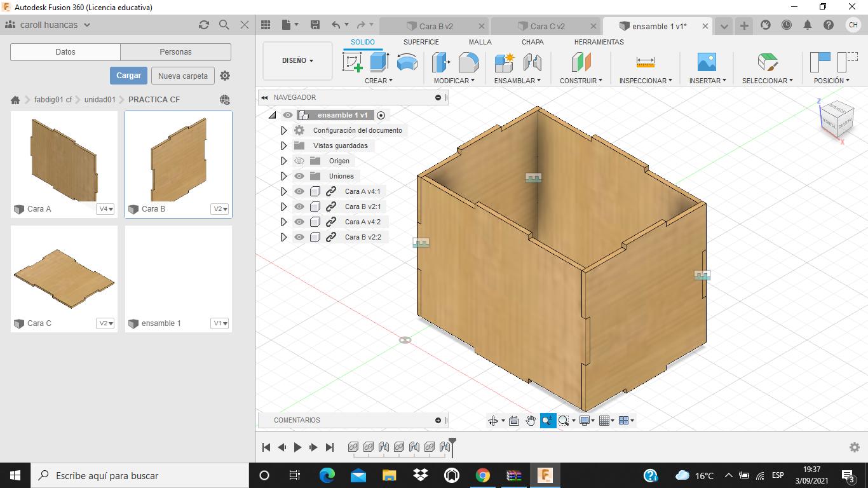The height and width of the screenshot is (488, 868).
Task: Switch to the MALLA tab
Action: 480,42
